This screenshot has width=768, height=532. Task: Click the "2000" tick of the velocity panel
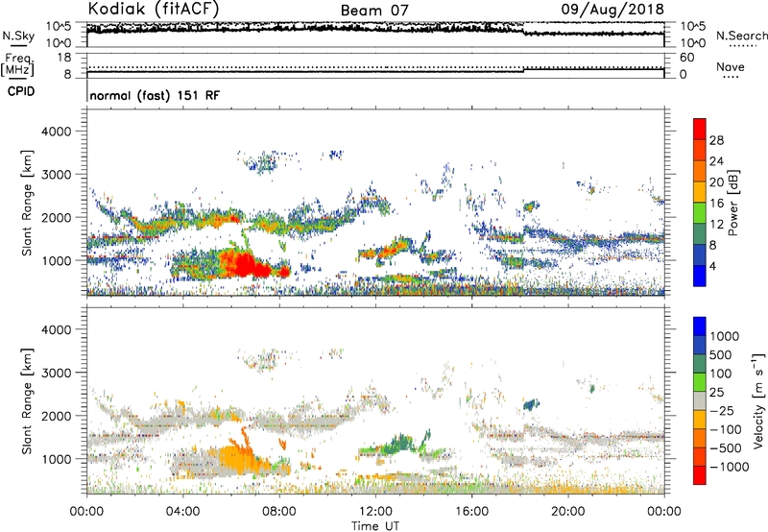pyautogui.click(x=56, y=416)
